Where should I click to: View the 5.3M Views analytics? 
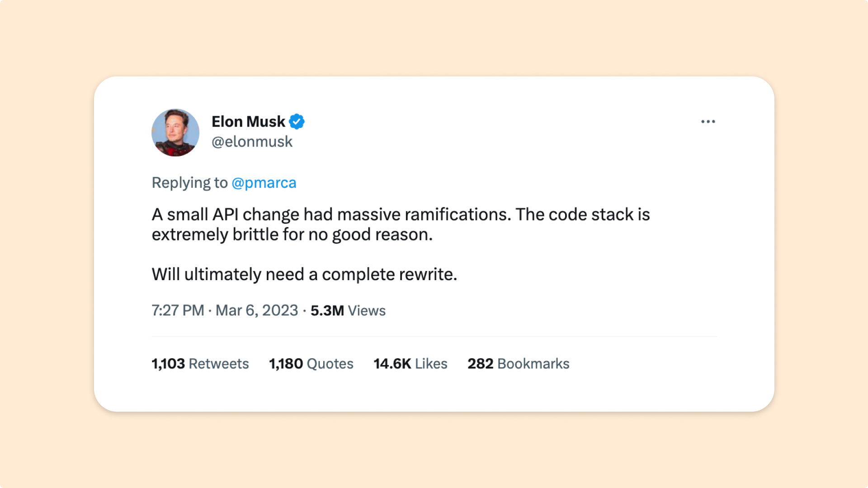(x=327, y=310)
